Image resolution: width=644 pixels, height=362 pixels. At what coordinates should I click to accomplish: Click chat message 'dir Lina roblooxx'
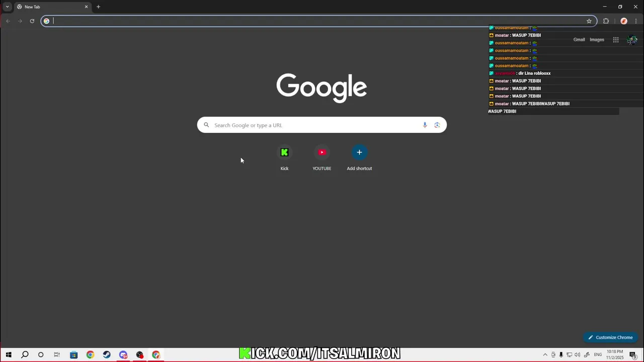[534, 73]
